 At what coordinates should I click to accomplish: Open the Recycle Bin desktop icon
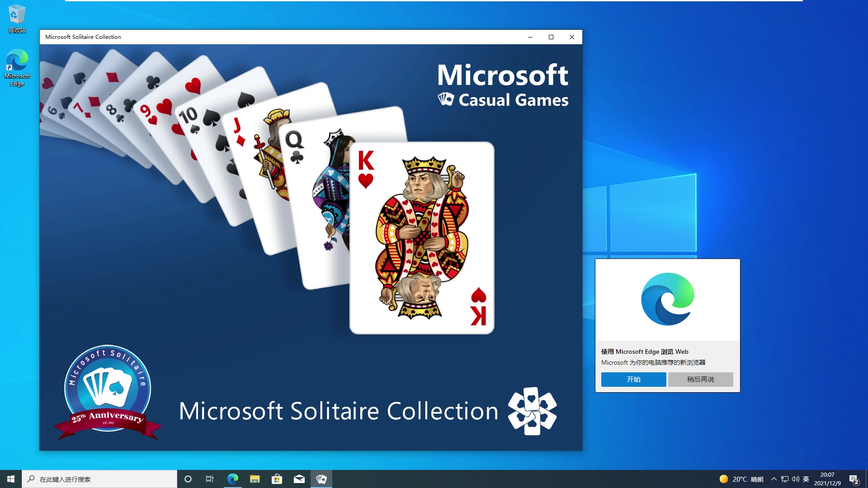[x=17, y=19]
